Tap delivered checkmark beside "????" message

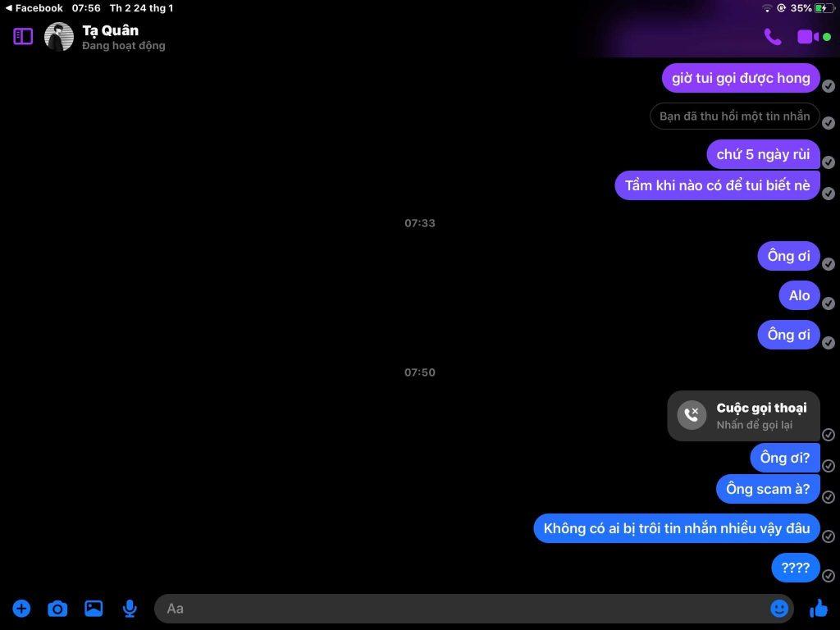point(829,576)
